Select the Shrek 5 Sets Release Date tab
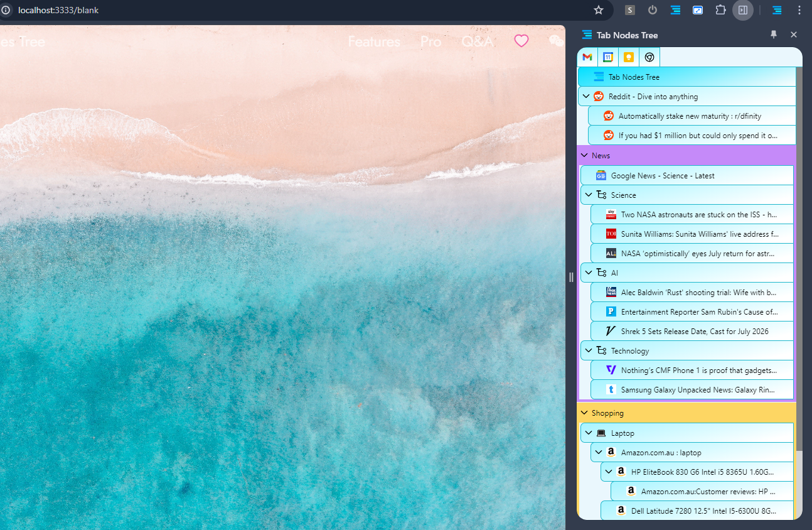Image resolution: width=812 pixels, height=530 pixels. pyautogui.click(x=695, y=332)
